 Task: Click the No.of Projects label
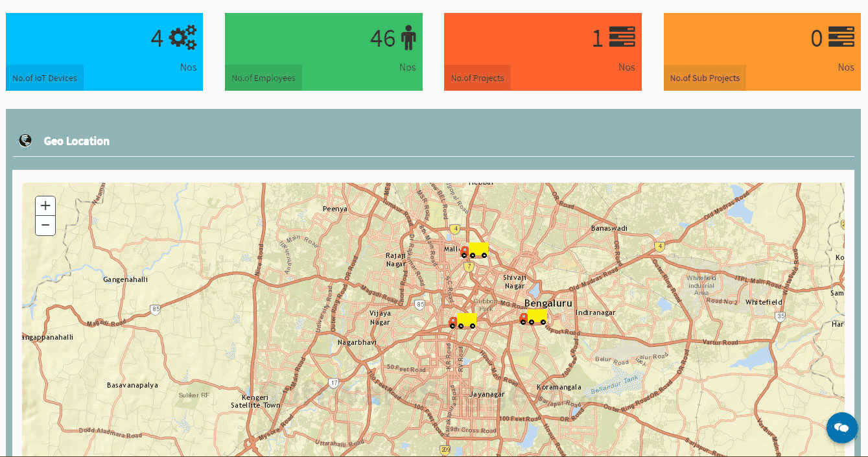(477, 77)
